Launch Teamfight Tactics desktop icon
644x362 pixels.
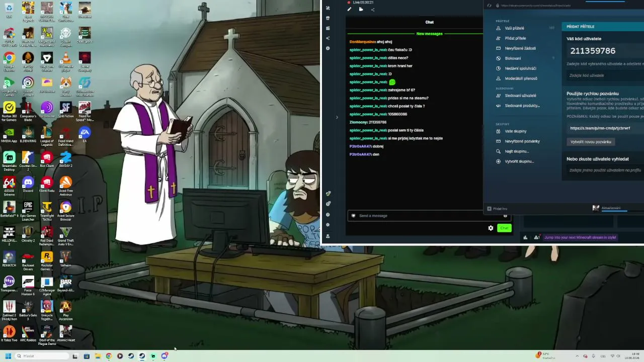[47, 211]
